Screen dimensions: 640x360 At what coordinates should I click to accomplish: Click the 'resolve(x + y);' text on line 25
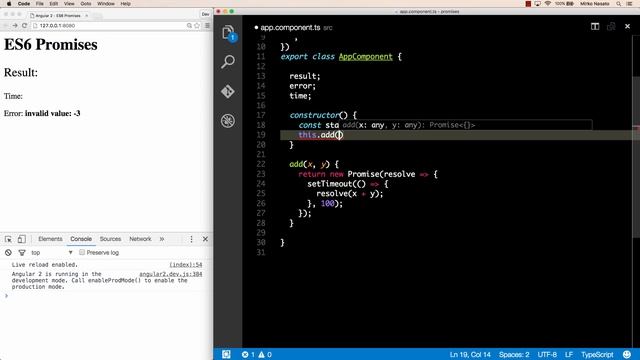[x=350, y=193]
